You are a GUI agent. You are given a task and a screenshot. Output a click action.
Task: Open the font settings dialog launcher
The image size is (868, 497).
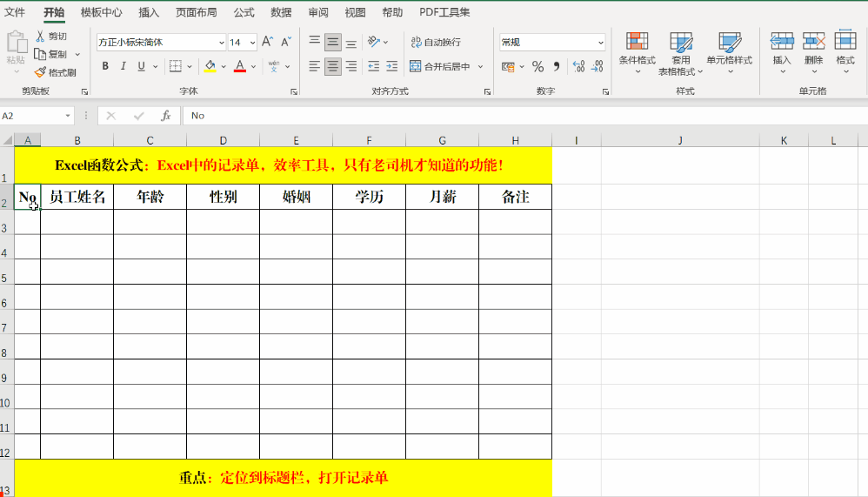coord(294,92)
